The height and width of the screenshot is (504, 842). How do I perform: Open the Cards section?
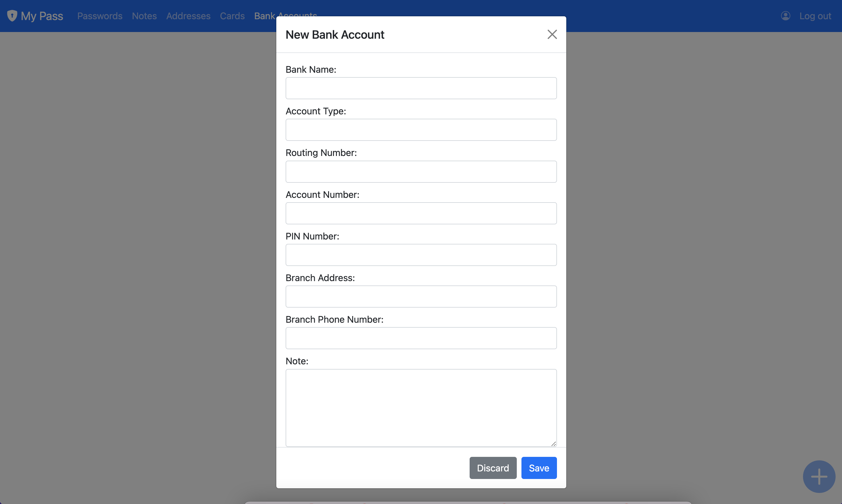[x=232, y=16]
